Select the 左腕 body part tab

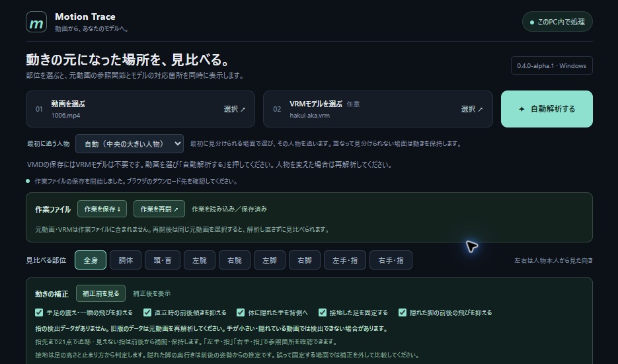200,260
